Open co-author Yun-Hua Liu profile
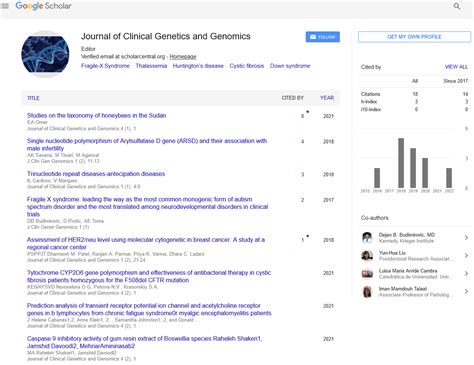The width and height of the screenshot is (474, 365). 392,253
